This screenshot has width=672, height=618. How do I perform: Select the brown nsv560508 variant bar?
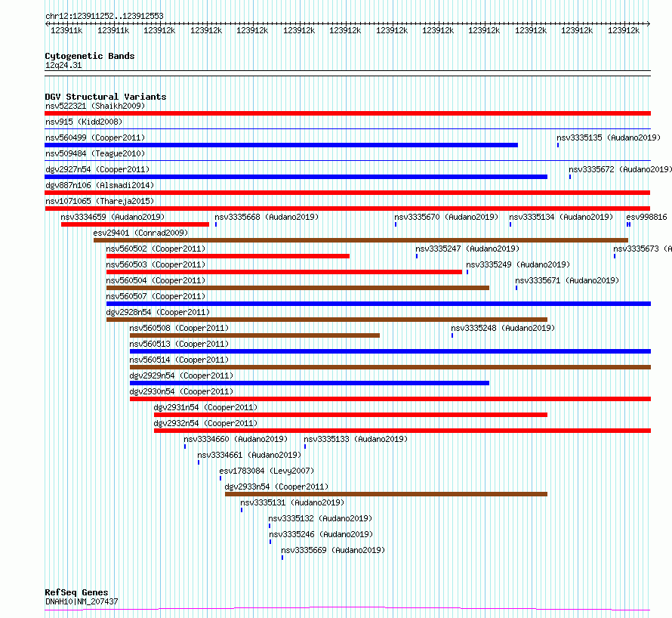(254, 335)
